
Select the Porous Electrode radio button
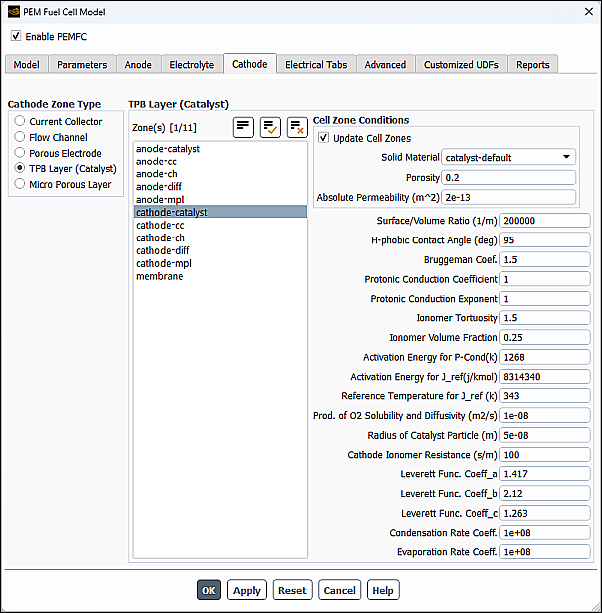pyautogui.click(x=20, y=152)
